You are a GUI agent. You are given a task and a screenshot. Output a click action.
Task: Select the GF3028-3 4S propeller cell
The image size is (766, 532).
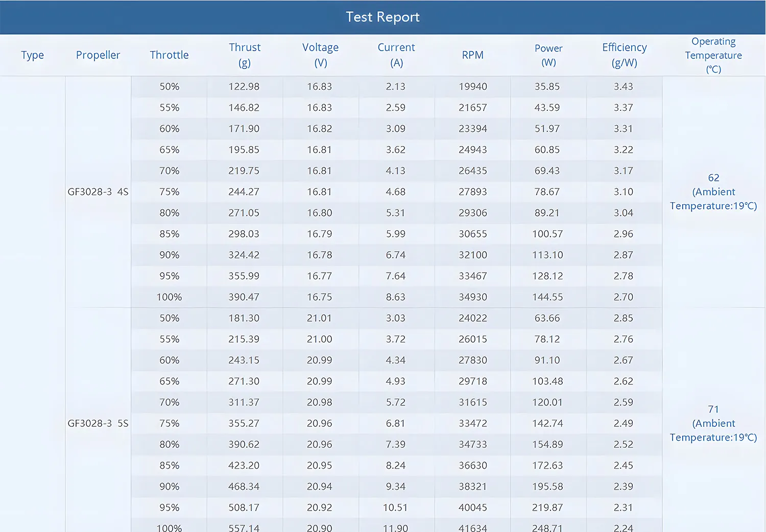coord(98,192)
